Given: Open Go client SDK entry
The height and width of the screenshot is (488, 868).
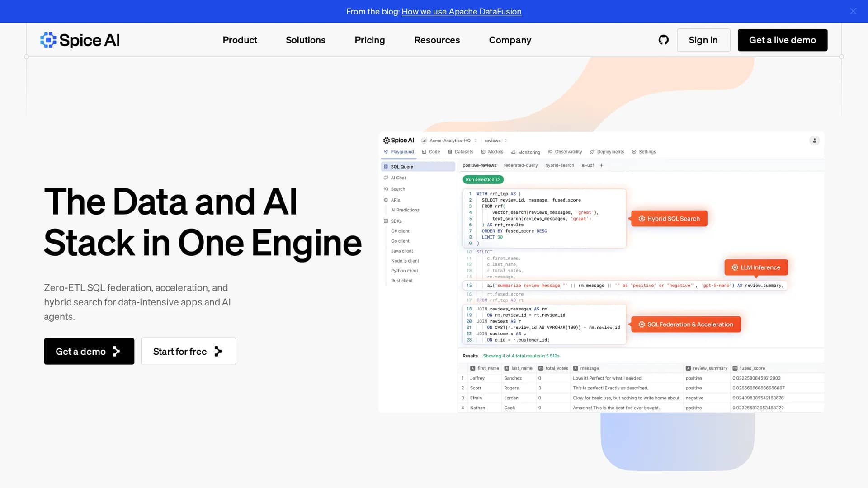Looking at the screenshot, I should pos(400,241).
